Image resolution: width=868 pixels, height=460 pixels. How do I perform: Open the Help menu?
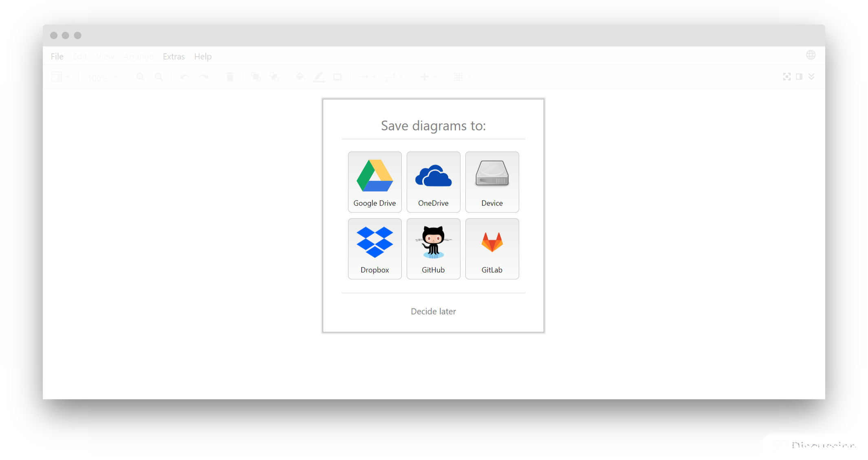click(203, 56)
